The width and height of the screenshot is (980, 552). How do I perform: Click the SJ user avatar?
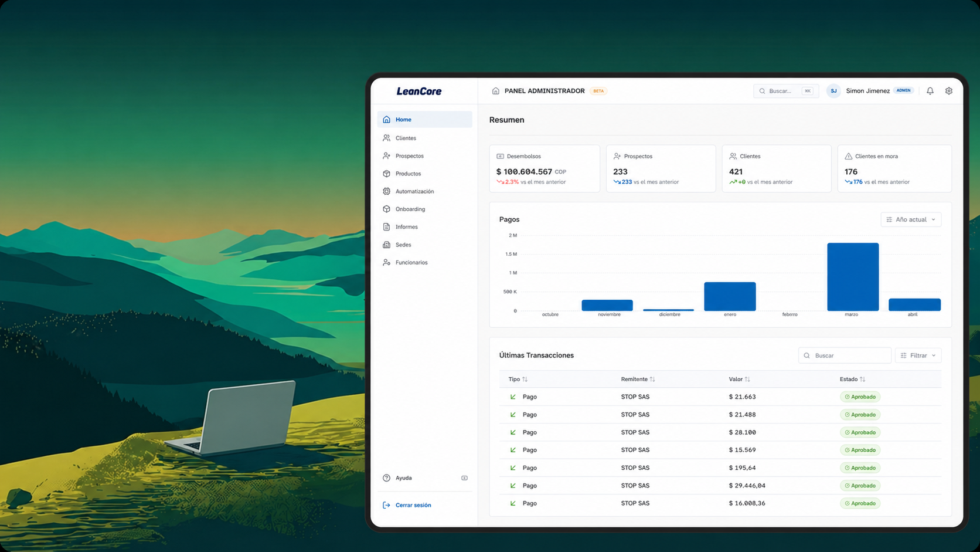coord(833,91)
